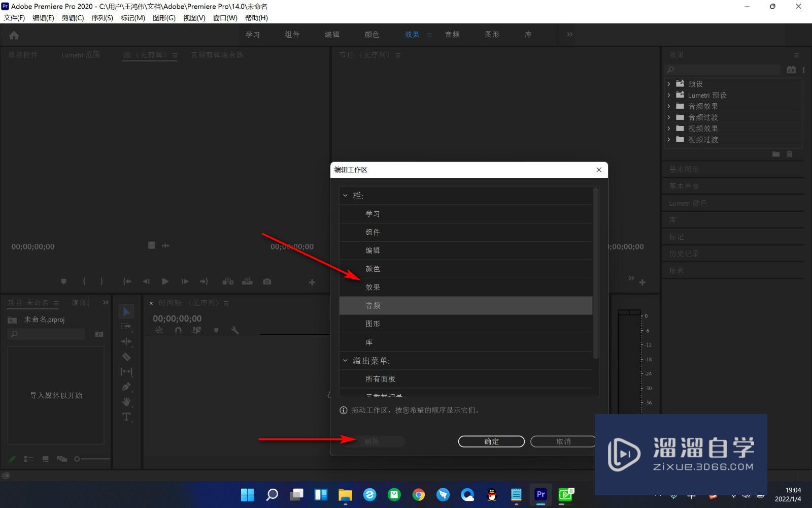Viewport: 812px width, 508px height.
Task: Expand the 音频效果 folder
Action: (669, 106)
